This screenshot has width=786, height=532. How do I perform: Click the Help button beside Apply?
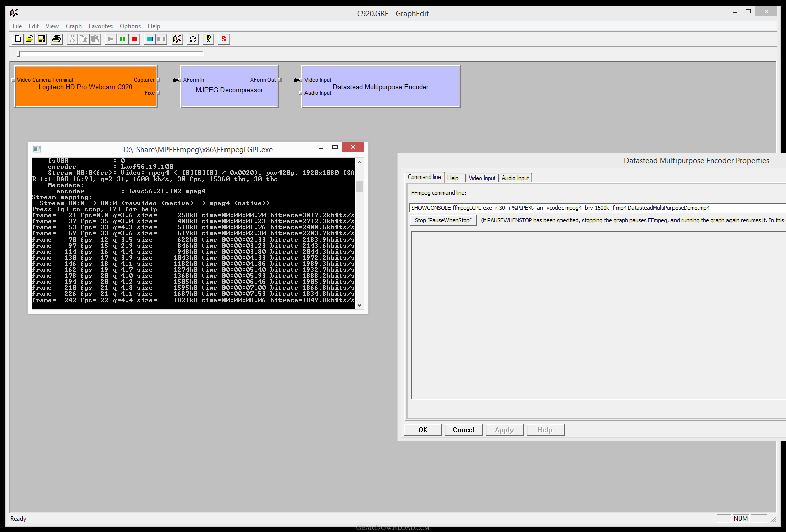coord(545,430)
